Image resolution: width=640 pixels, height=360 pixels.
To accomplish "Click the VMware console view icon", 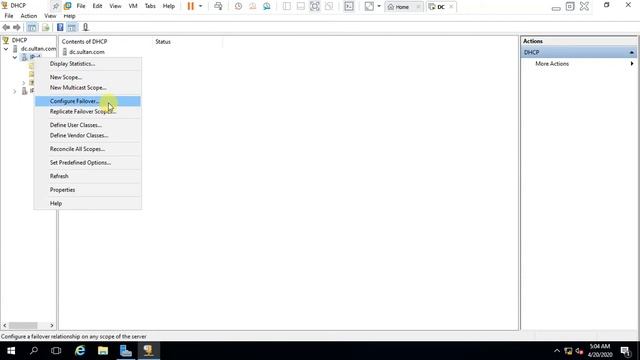I will (349, 6).
